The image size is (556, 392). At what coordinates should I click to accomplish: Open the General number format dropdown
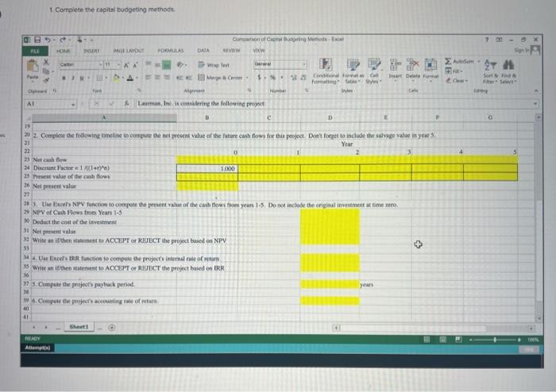pos(304,64)
